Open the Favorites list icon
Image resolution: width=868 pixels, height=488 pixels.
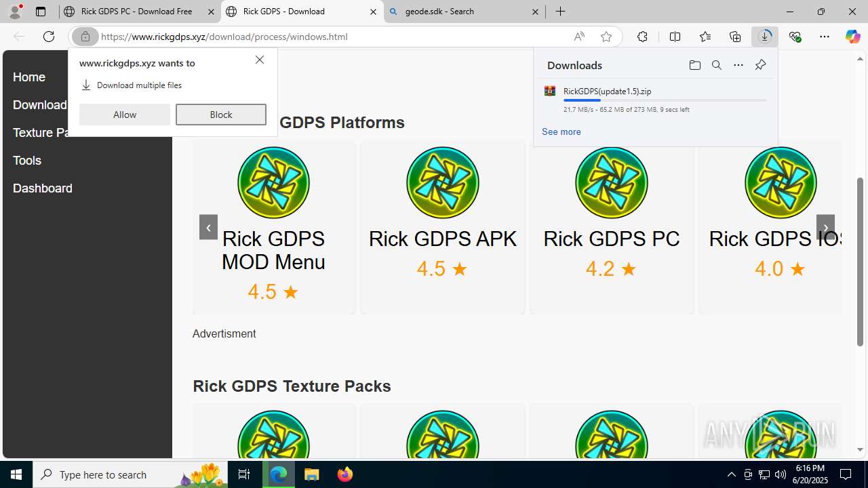point(705,37)
